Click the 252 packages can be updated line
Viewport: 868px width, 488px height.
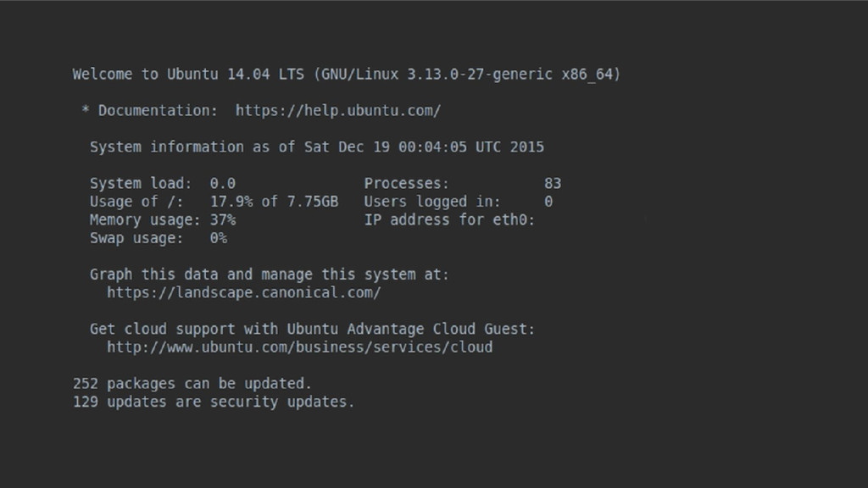[x=192, y=384]
